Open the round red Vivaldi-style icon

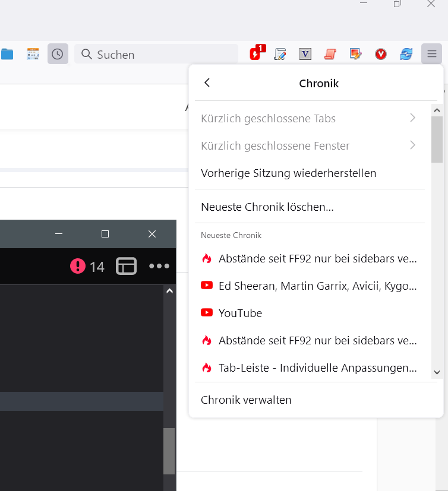[381, 54]
